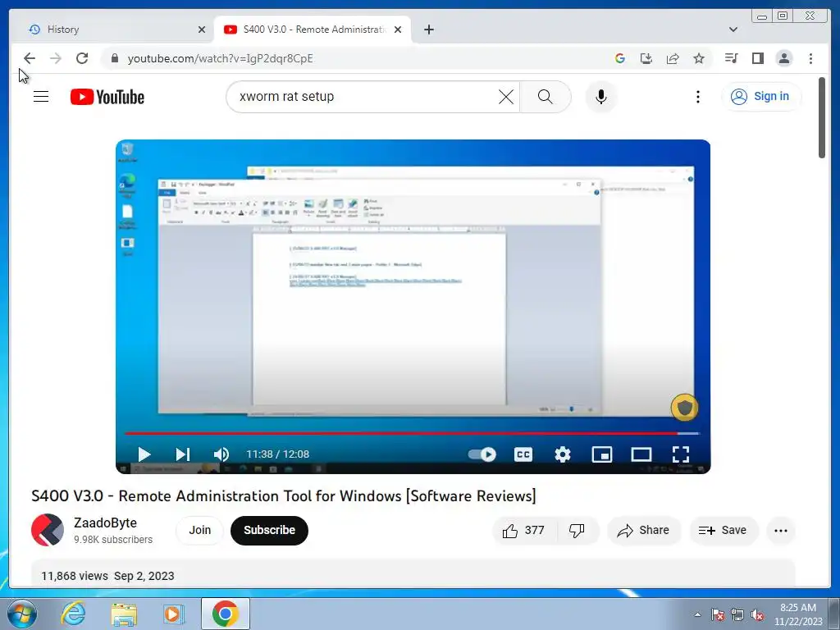This screenshot has width=840, height=630.
Task: Join the ZaadoByte channel
Action: coord(199,530)
